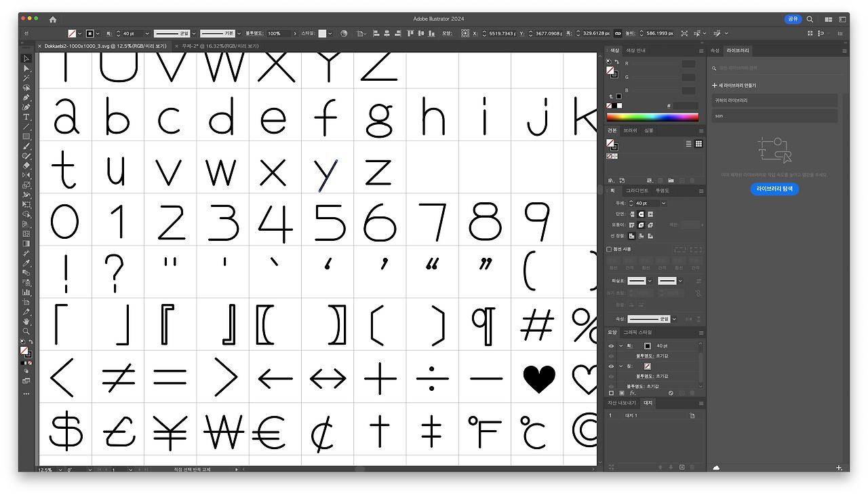Click the Home icon in title bar
Viewport: 868px width, 496px height.
click(53, 20)
